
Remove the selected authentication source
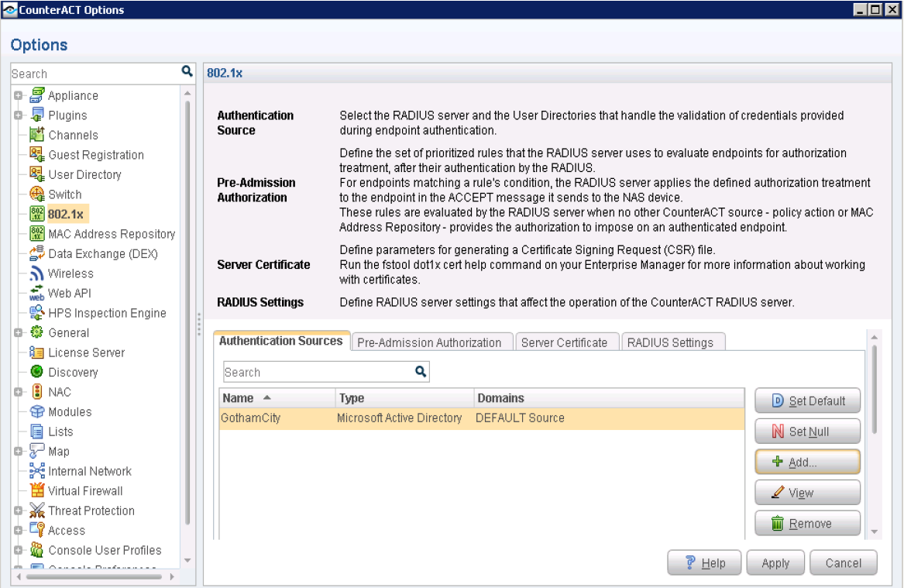pyautogui.click(x=807, y=524)
